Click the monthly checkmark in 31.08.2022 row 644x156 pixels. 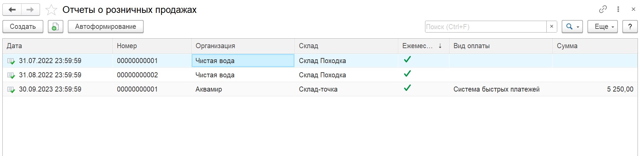click(407, 74)
